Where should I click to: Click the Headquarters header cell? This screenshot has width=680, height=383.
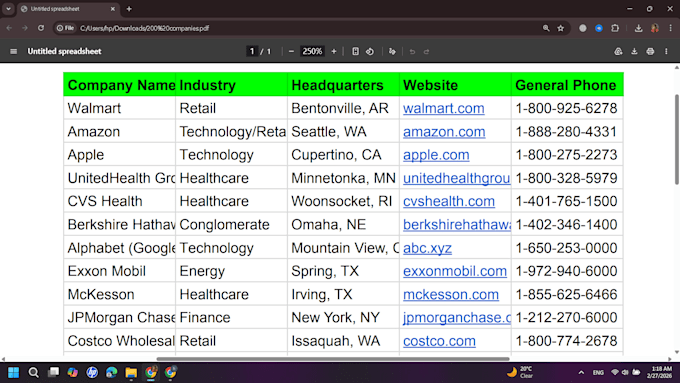(343, 85)
